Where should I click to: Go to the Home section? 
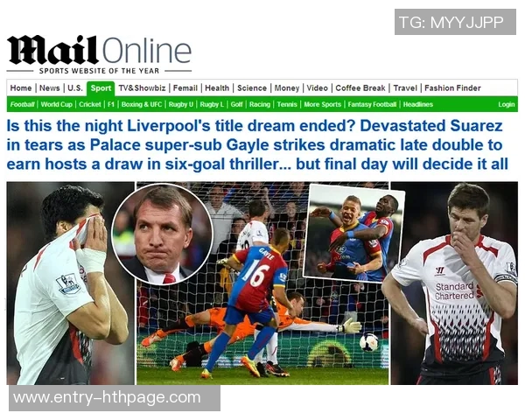[21, 88]
